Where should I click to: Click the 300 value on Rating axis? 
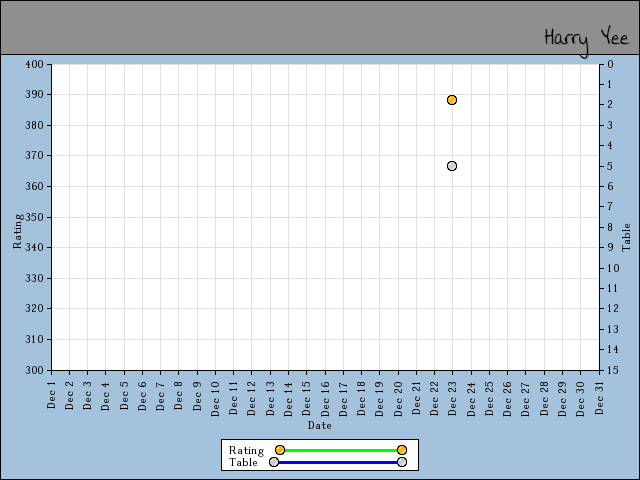tap(35, 370)
